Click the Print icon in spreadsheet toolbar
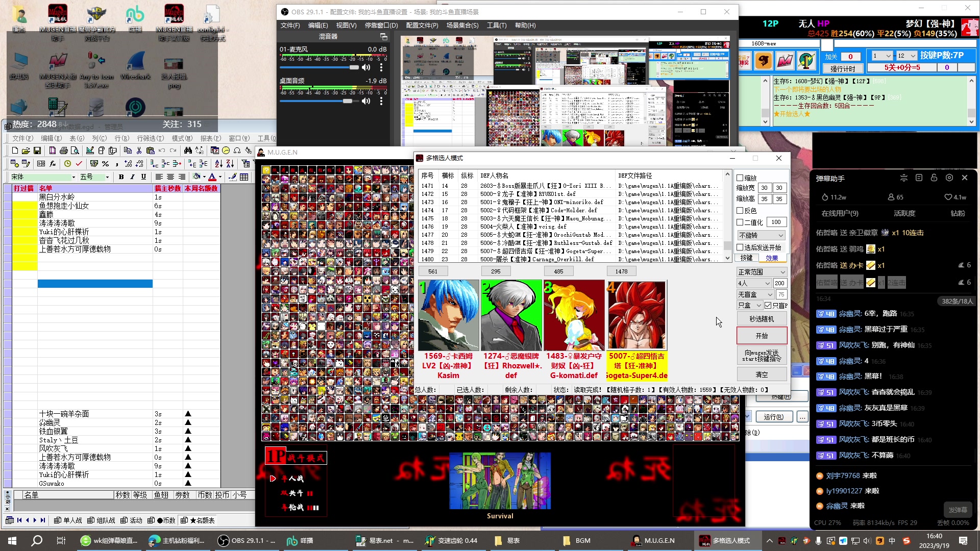Screen dimensions: 980x551 click(64, 151)
